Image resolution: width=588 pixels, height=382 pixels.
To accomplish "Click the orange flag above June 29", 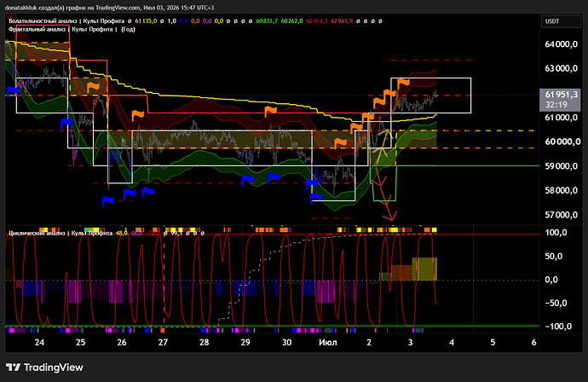I will (270, 111).
